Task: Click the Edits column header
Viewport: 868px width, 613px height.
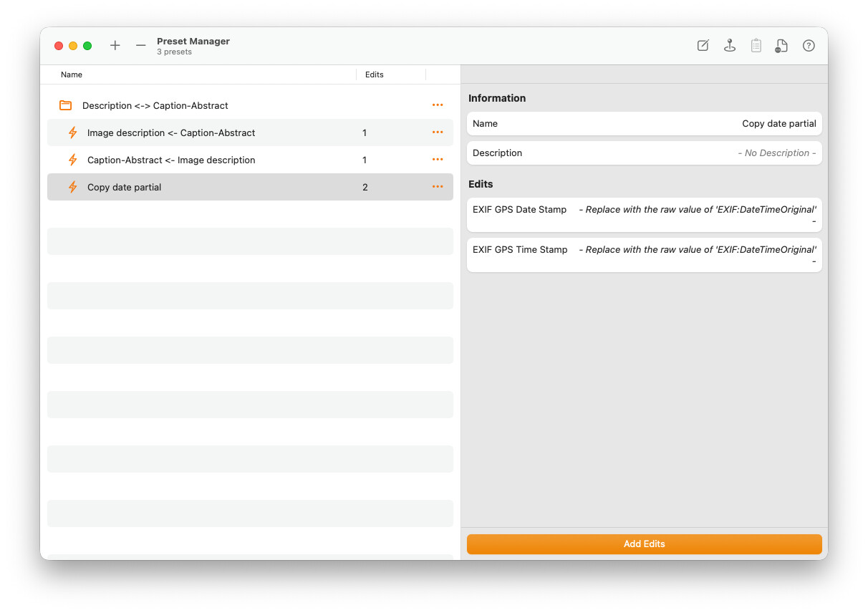Action: 375,74
